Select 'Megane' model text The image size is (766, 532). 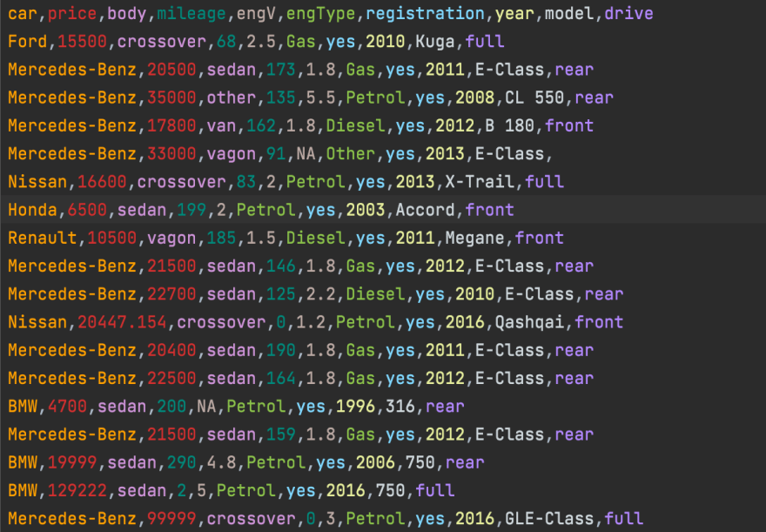tap(474, 239)
